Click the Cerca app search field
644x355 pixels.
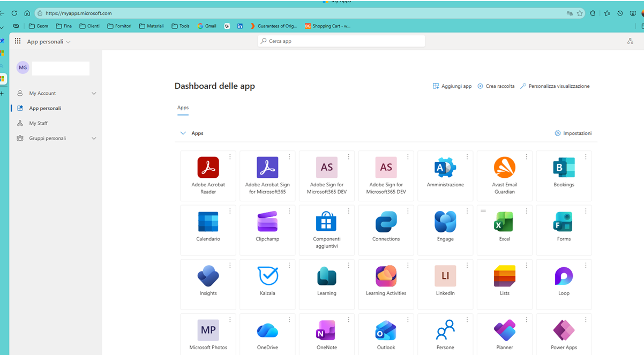341,41
